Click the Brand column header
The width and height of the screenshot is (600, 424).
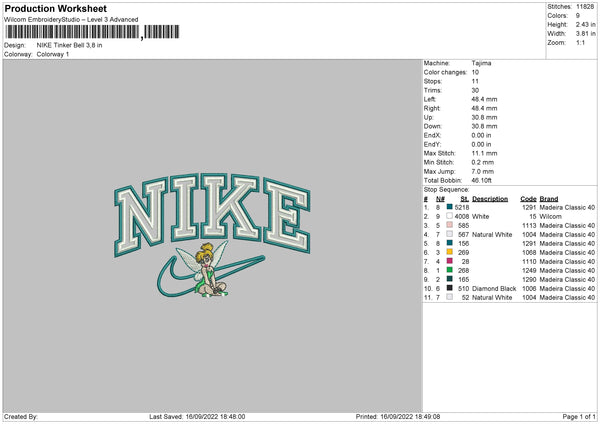(549, 199)
